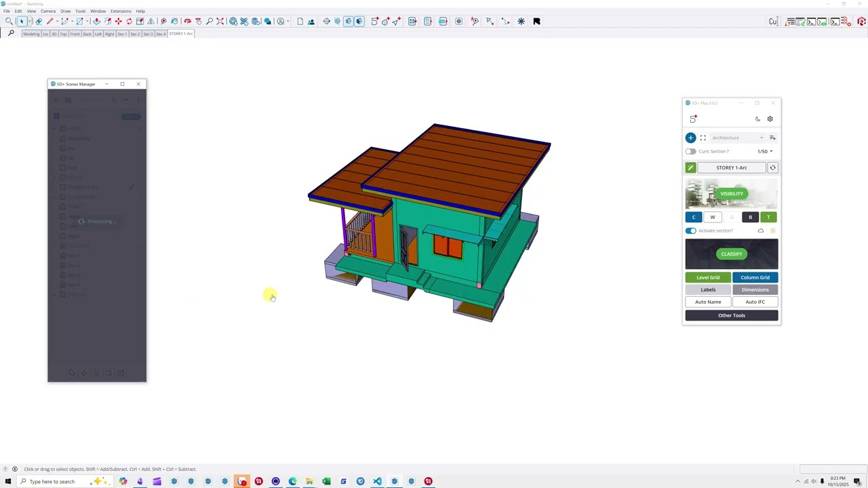Viewport: 868px width, 488px height.
Task: Switch to the Front scene tab
Action: (75, 34)
